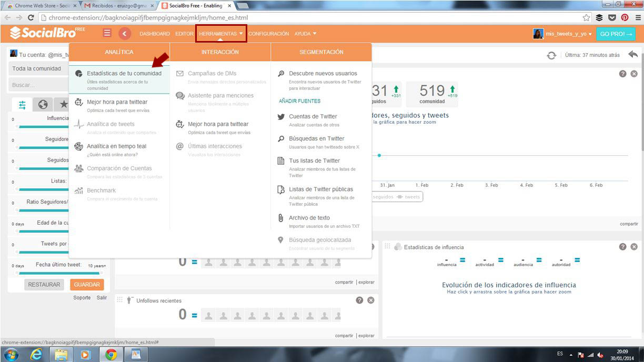The height and width of the screenshot is (362, 644).
Task: Click the round back arrow icon
Action: (124, 34)
